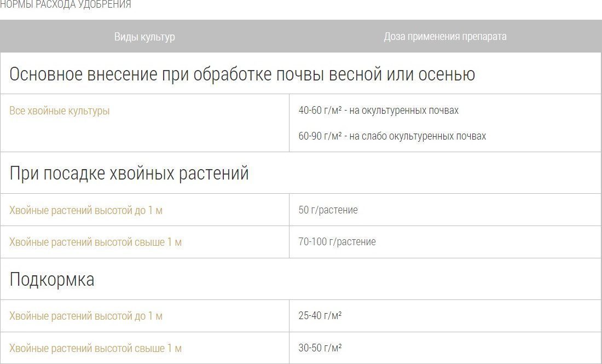Click the '70-100 г/растение' dose cell
The width and height of the screenshot is (602, 364).
point(337,242)
